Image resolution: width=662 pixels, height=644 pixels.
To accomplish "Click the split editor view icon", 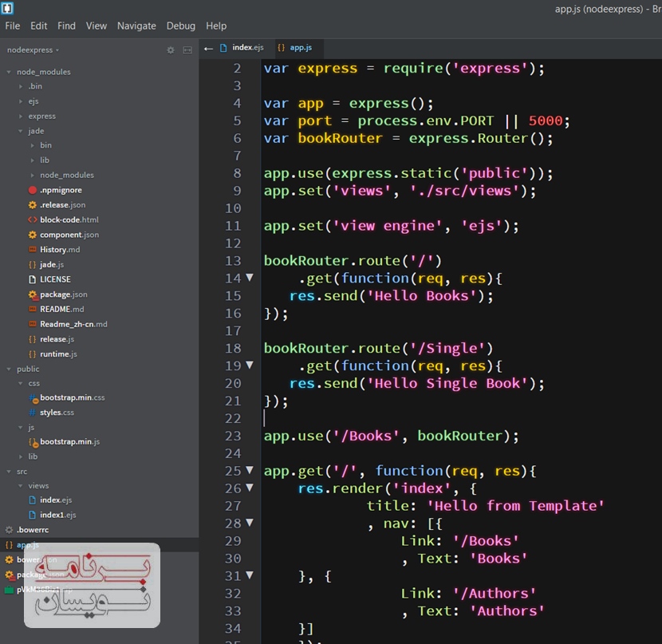I will (x=187, y=50).
